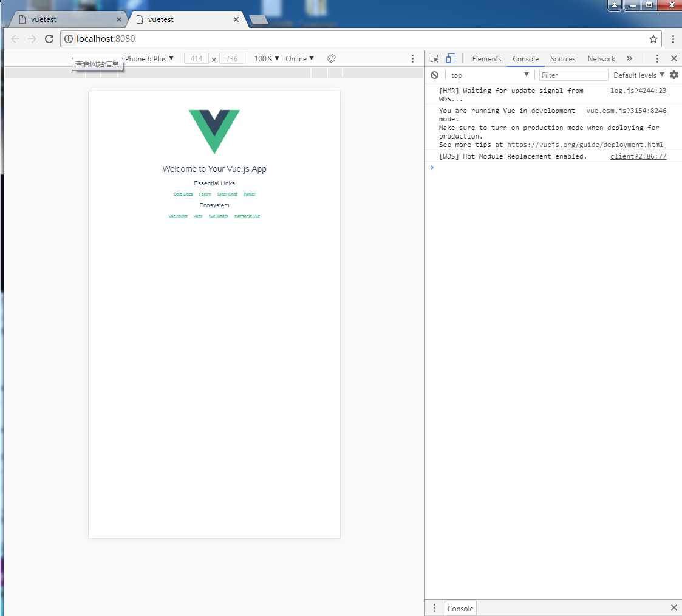Open the Gitter Chat link
The image size is (682, 616).
227,194
